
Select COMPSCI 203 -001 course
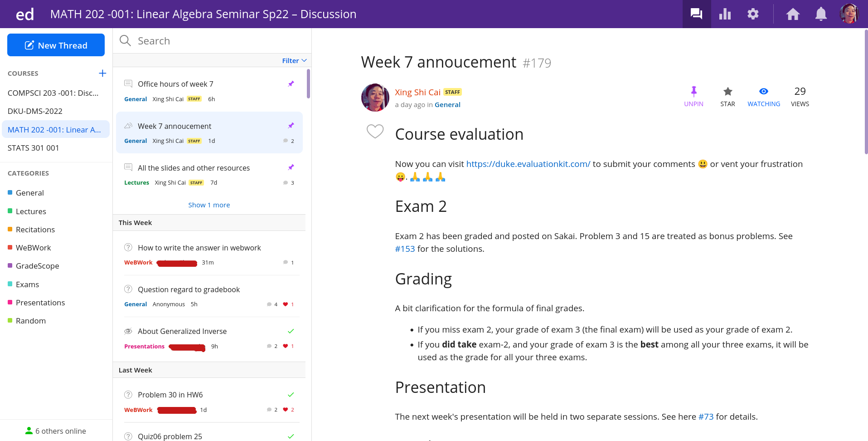[x=55, y=93]
